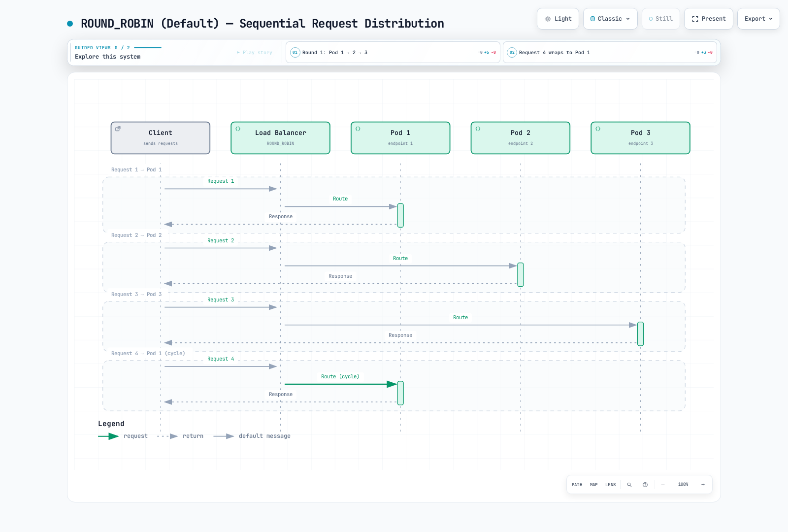This screenshot has width=788, height=532.
Task: Click the code icon on Pod 1
Action: 358,129
